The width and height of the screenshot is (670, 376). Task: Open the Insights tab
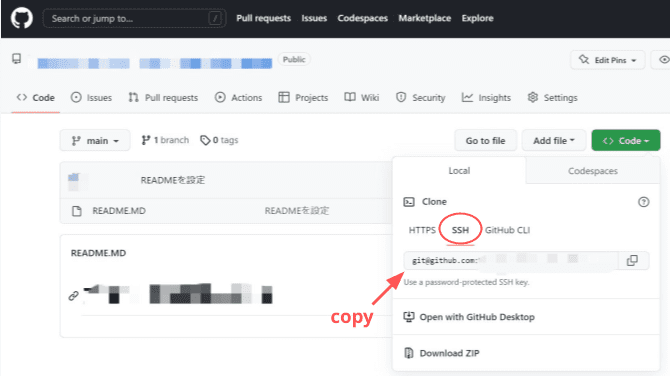[x=486, y=98]
